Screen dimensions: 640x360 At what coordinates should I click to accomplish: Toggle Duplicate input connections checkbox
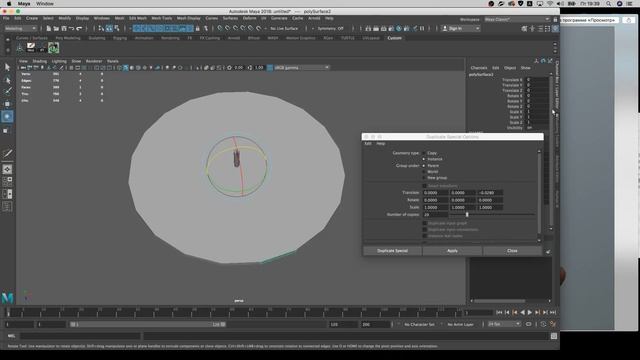(424, 230)
